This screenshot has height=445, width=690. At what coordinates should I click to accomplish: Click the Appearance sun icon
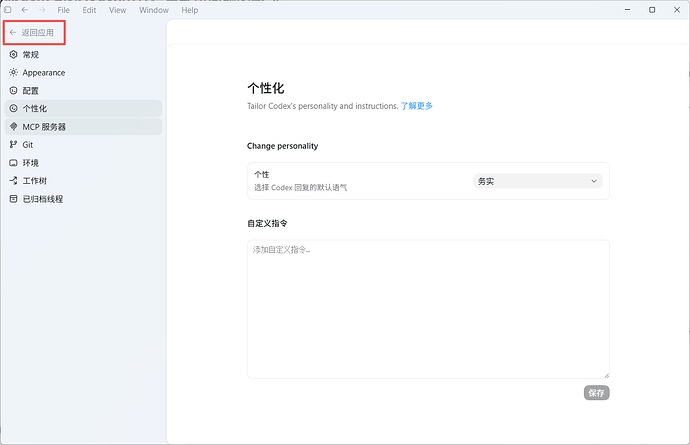[x=14, y=73]
